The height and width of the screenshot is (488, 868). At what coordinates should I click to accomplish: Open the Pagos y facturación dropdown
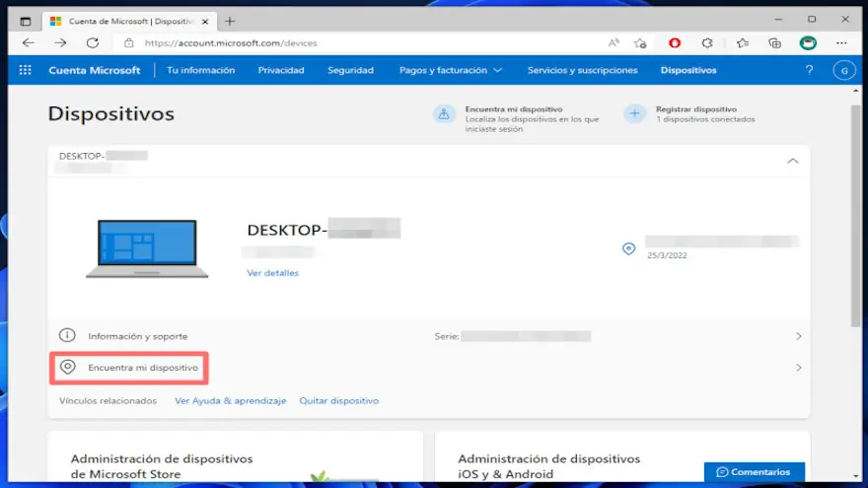click(x=450, y=70)
